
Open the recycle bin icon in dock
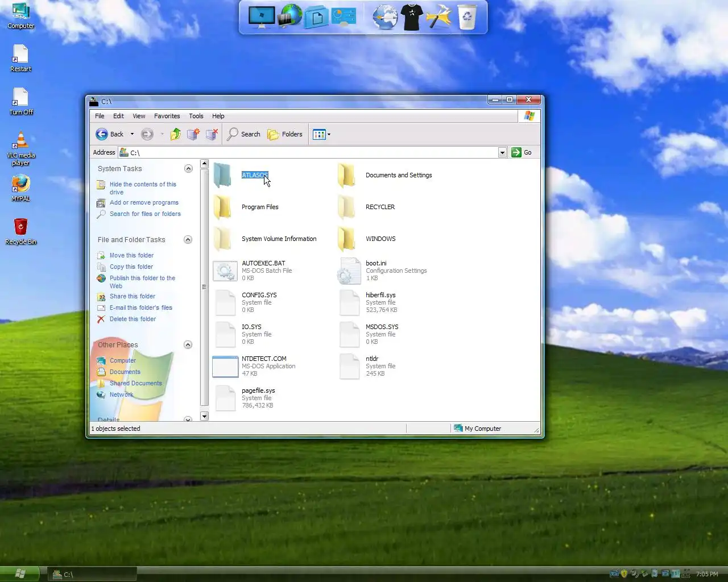pos(467,17)
